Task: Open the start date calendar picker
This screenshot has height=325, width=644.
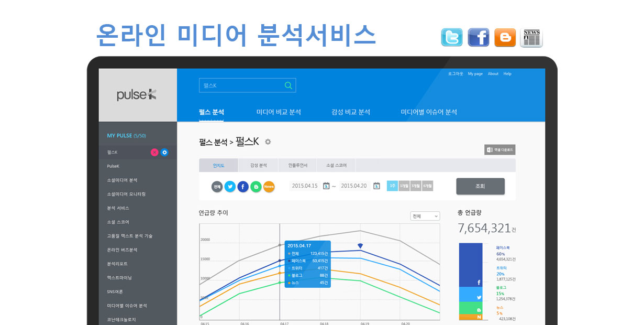Action: tap(326, 186)
